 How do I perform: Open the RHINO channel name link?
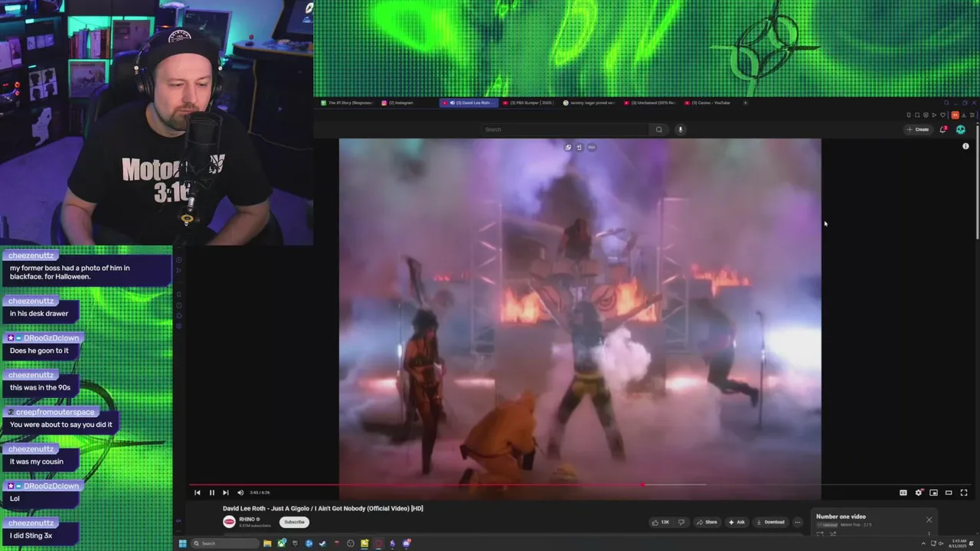247,519
